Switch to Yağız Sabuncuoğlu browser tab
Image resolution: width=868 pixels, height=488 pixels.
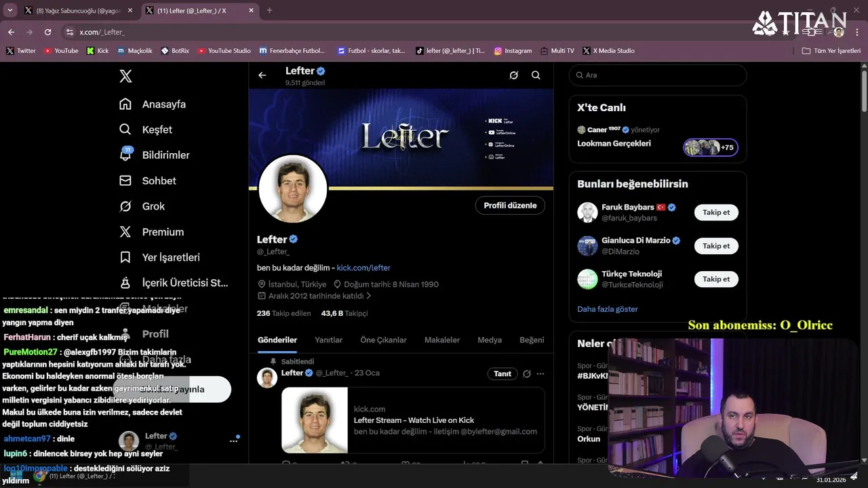pyautogui.click(x=79, y=11)
